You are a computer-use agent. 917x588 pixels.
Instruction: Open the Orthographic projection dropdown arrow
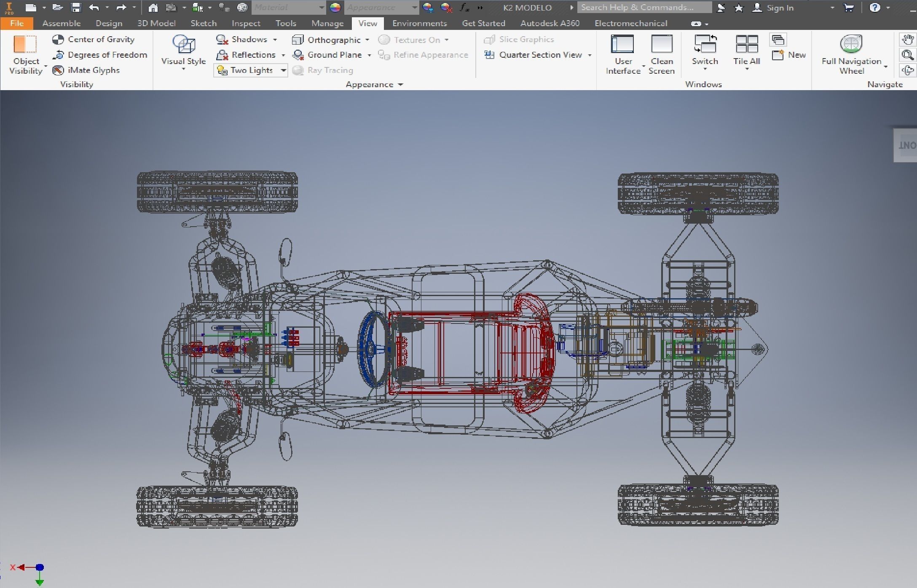coord(367,40)
